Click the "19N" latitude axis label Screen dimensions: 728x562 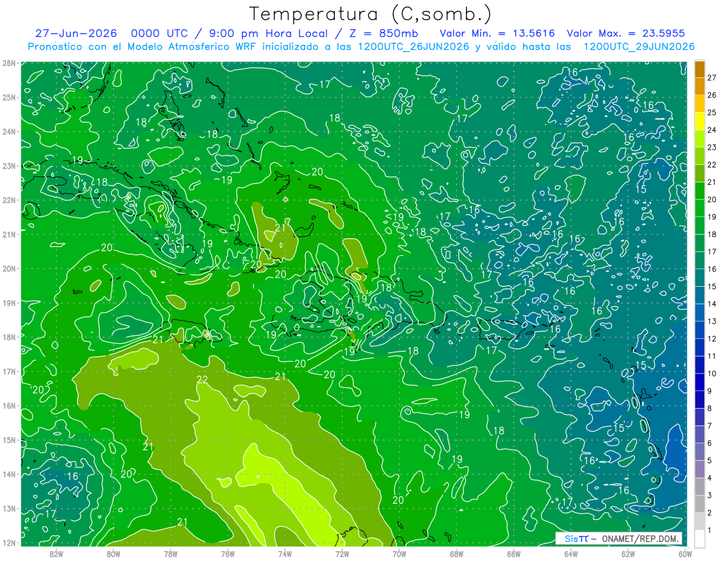click(x=8, y=303)
